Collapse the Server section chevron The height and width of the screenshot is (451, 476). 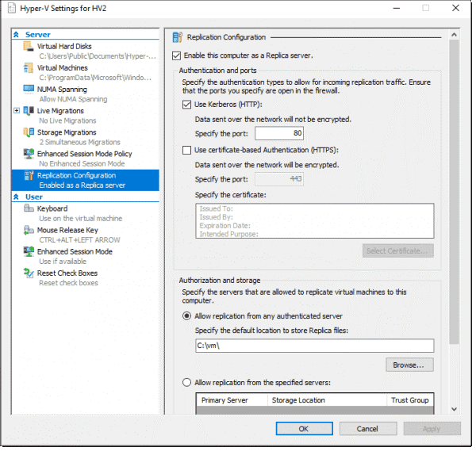pos(16,35)
